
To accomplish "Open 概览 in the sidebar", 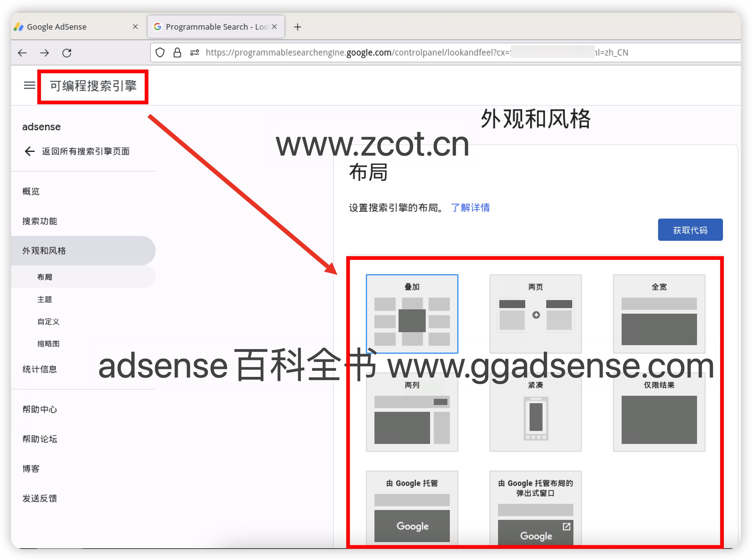I will coord(31,191).
